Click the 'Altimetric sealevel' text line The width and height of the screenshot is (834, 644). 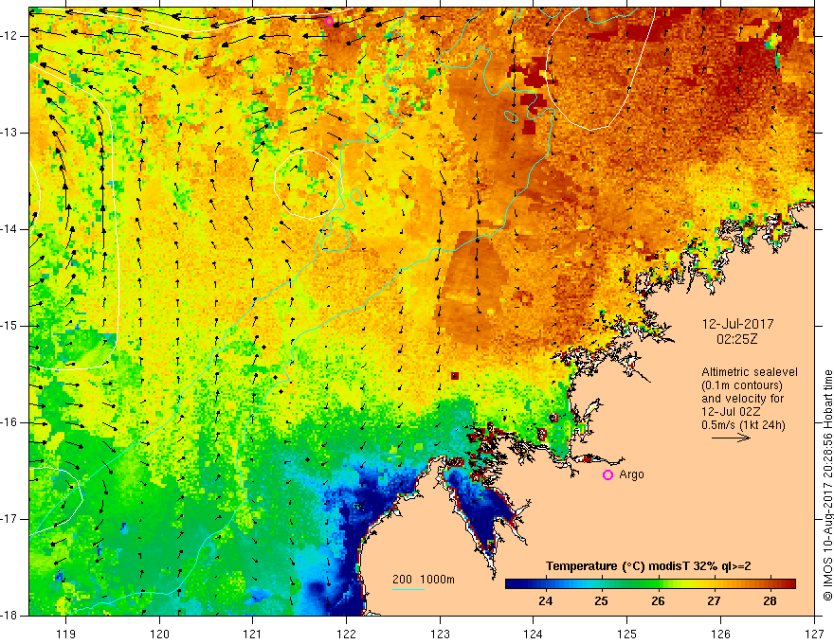click(750, 372)
